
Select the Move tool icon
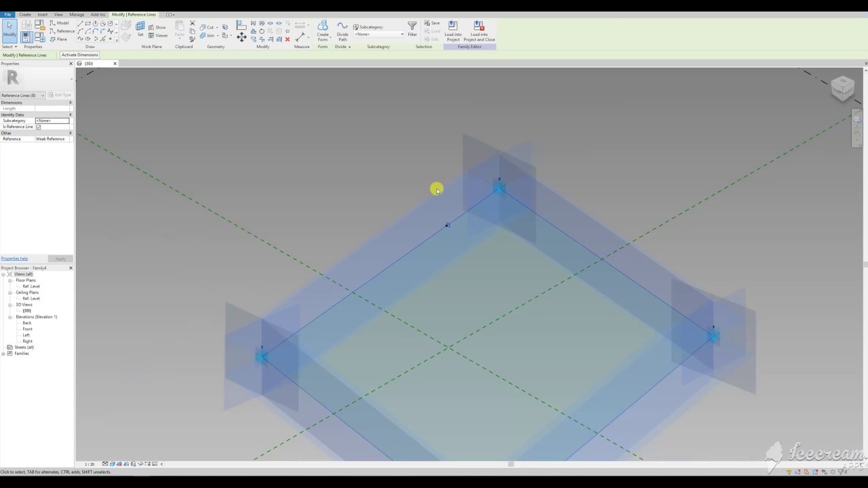pyautogui.click(x=241, y=37)
